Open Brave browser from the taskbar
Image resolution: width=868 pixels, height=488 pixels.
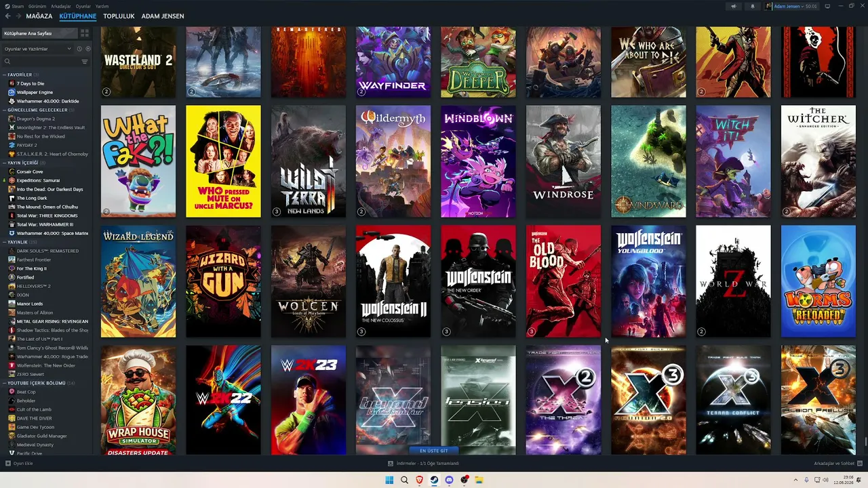419,480
